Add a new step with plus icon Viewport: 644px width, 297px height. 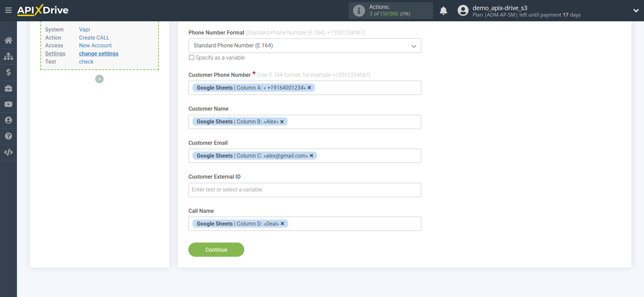pyautogui.click(x=99, y=79)
